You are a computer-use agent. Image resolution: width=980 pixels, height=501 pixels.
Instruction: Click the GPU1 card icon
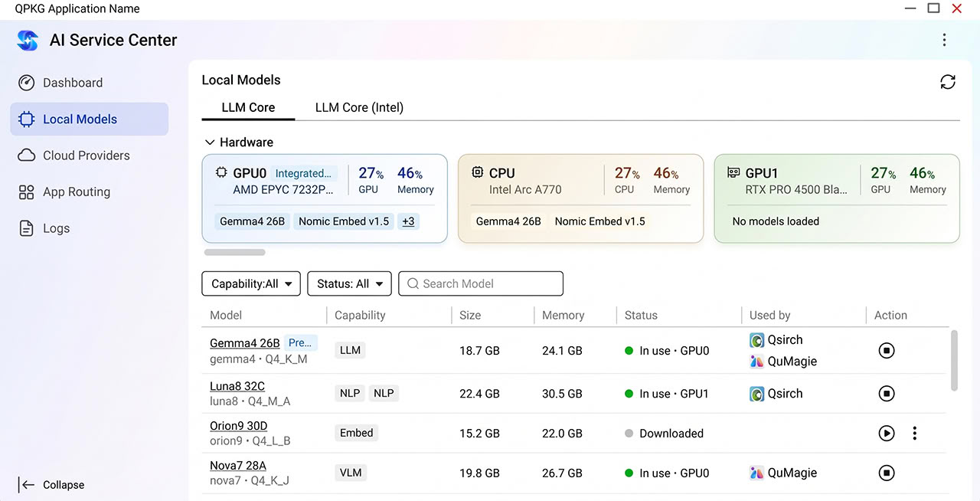(733, 173)
